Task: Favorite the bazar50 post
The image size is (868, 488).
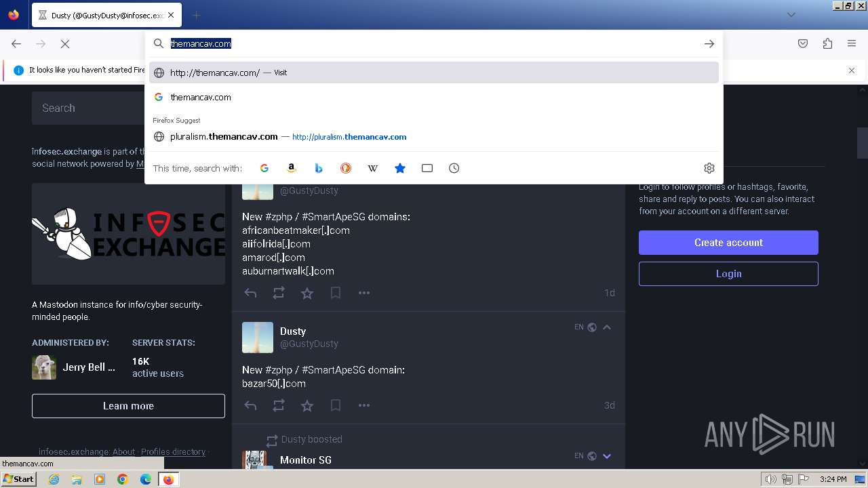Action: 307,405
